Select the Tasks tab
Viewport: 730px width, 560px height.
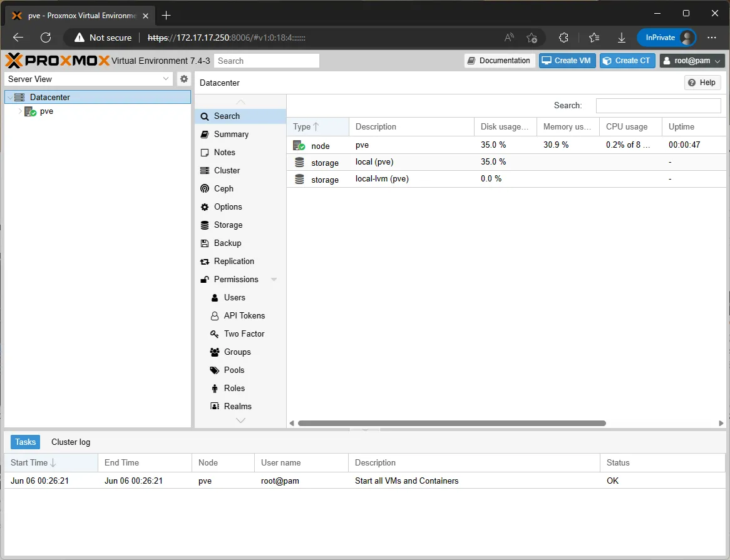(25, 442)
